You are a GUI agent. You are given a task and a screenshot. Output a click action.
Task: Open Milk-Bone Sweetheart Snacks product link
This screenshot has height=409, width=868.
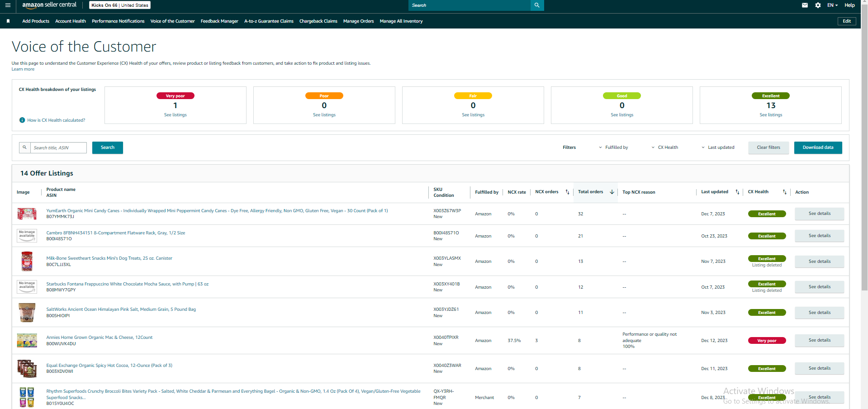(x=109, y=258)
